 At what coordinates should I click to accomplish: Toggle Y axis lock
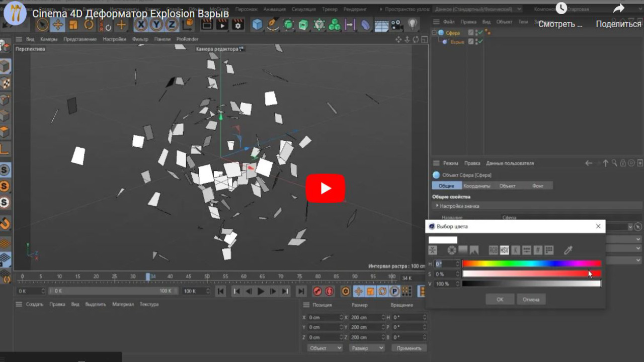pos(156,25)
